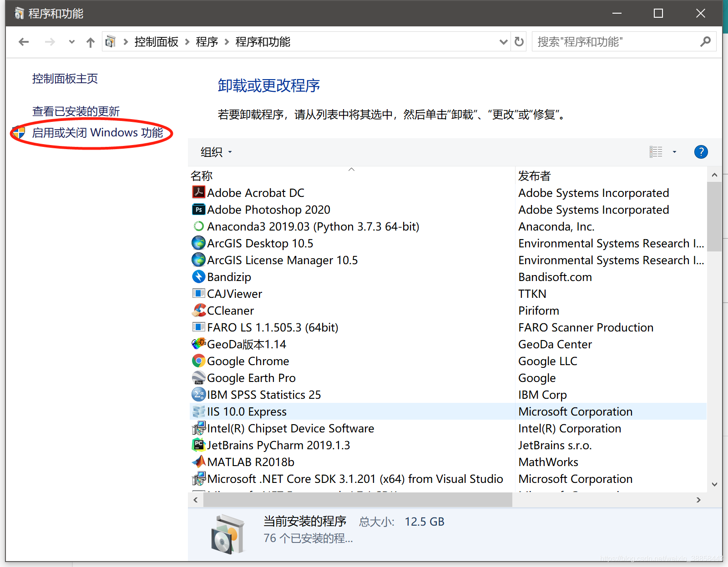Click the FARO LS icon
The image size is (728, 567).
pyautogui.click(x=198, y=327)
